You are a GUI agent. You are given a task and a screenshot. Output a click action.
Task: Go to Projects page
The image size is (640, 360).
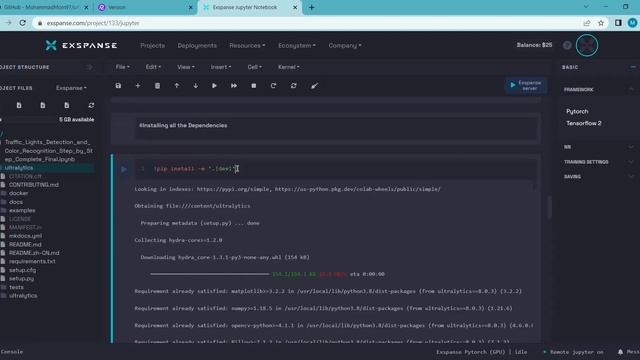click(x=152, y=45)
